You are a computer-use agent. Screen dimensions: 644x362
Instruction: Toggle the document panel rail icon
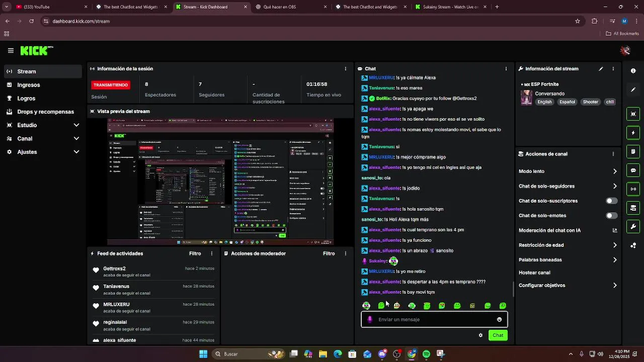click(633, 151)
